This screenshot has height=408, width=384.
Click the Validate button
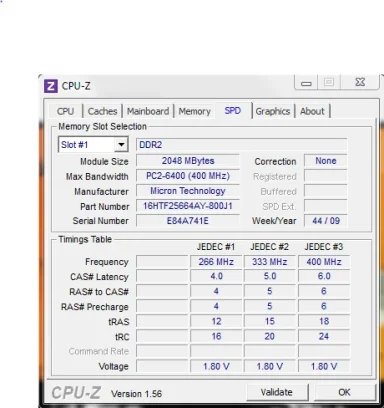tap(277, 392)
